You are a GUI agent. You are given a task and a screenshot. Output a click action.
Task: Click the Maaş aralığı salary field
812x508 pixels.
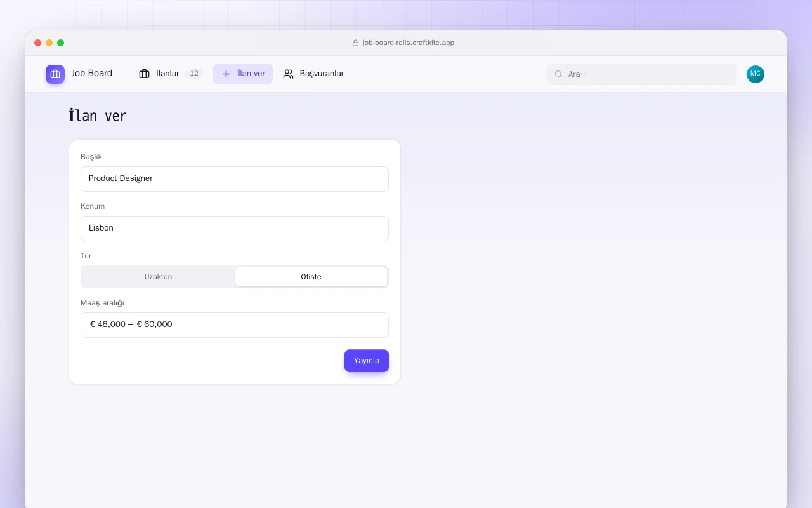(x=235, y=325)
